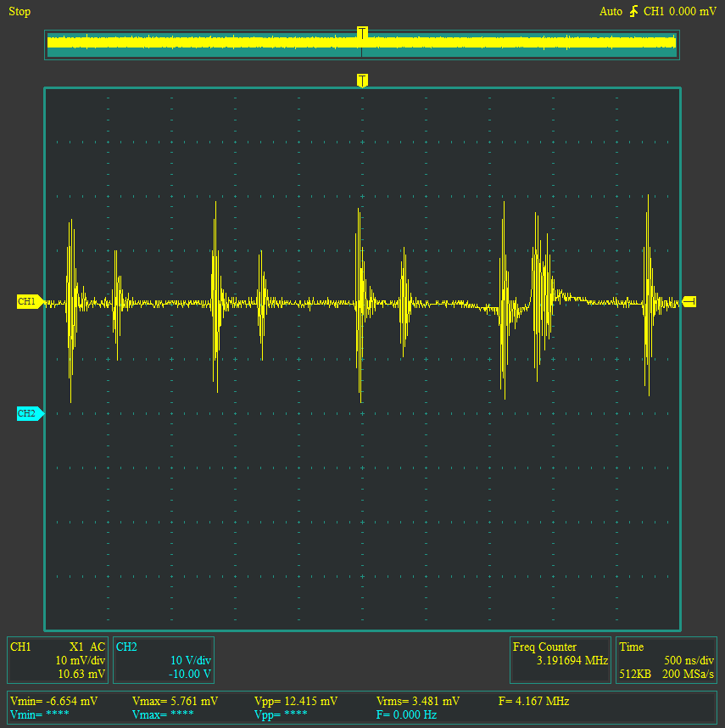This screenshot has width=725, height=728.
Task: Select the cyan CH2 ground level marker
Action: tap(31, 413)
